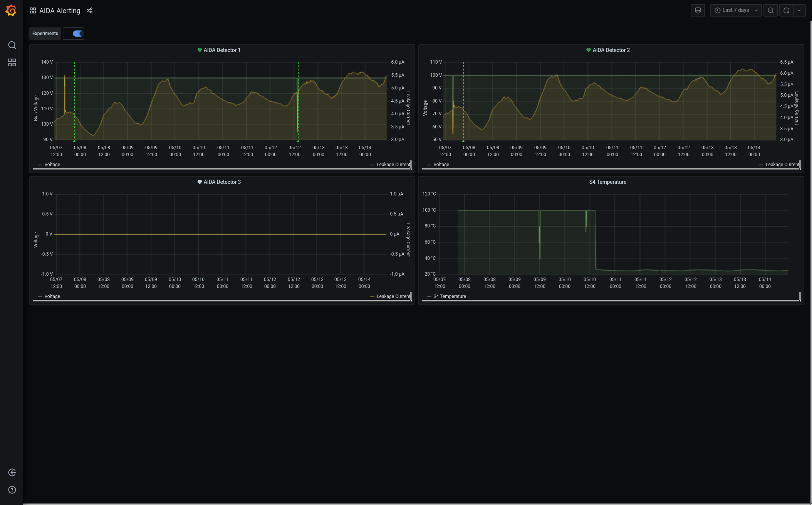Viewport: 812px width, 505px height.
Task: Click the share dashboard icon
Action: pos(90,10)
